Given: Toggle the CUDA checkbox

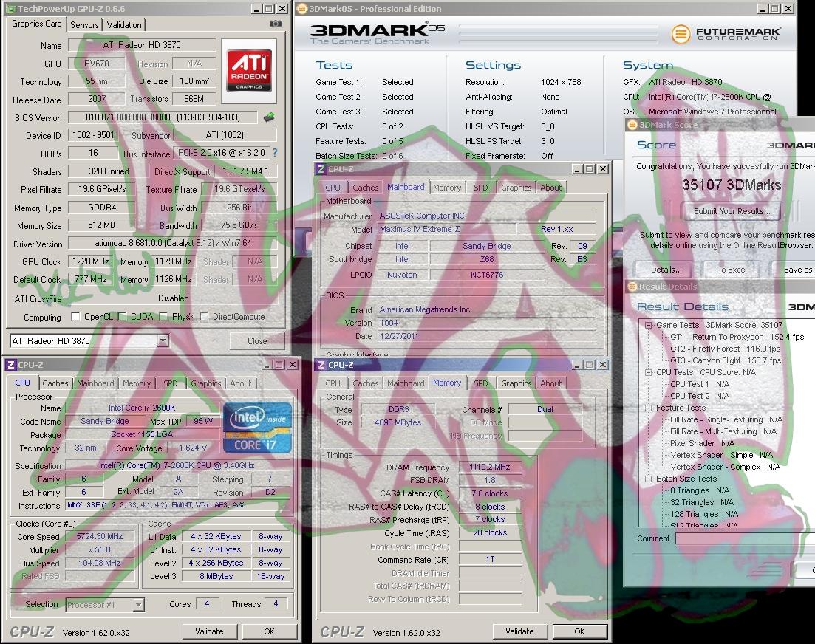Looking at the screenshot, I should (x=122, y=316).
